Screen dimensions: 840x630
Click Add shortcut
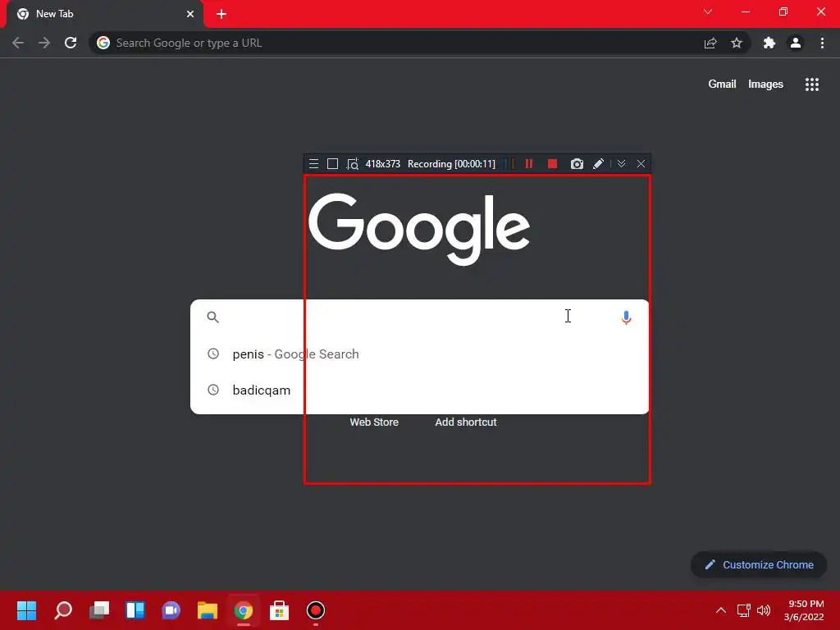[x=466, y=422]
